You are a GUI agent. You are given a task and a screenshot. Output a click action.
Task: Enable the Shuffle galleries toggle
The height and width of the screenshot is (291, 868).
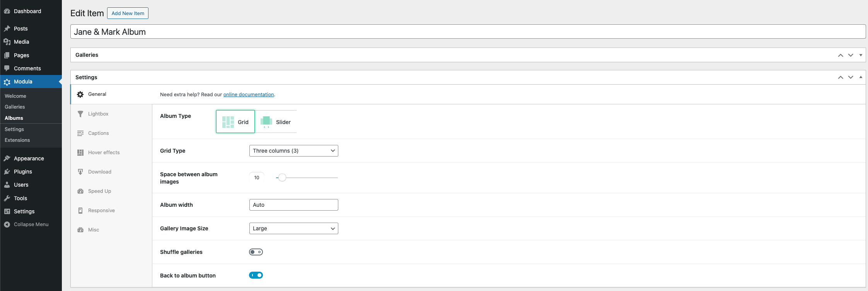tap(256, 252)
